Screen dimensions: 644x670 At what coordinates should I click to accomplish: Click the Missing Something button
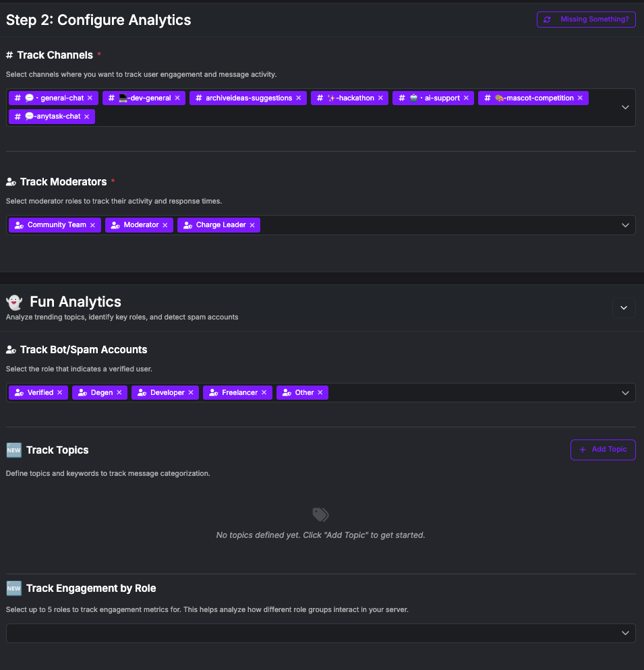(586, 20)
